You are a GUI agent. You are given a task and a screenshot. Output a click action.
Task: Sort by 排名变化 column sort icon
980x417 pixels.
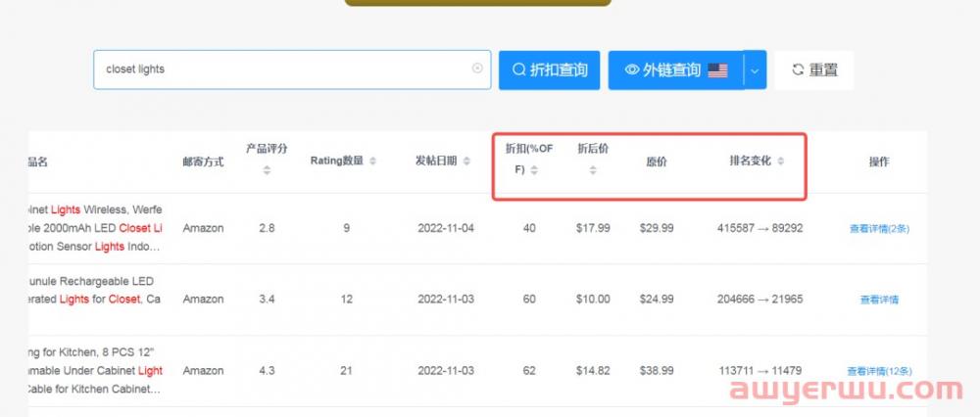(x=781, y=162)
